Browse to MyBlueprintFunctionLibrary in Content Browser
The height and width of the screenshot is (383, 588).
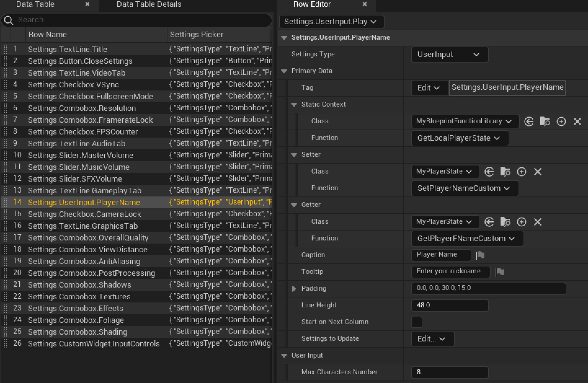tap(546, 121)
